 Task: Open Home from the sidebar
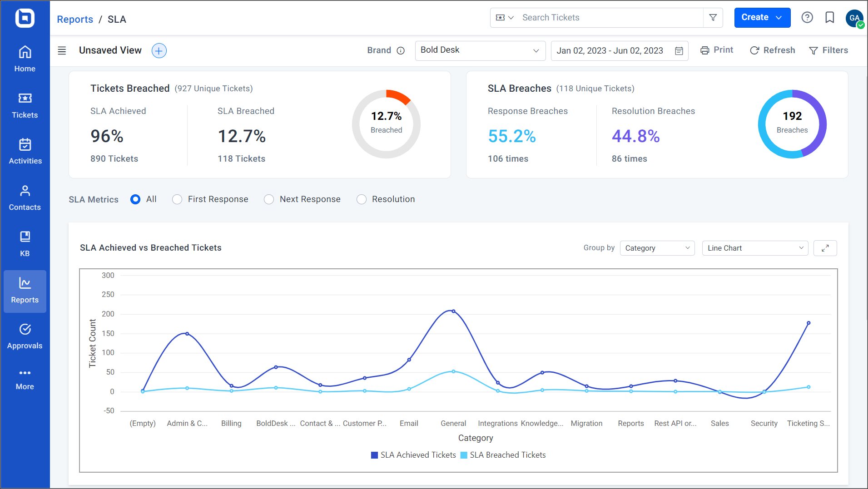click(x=25, y=59)
